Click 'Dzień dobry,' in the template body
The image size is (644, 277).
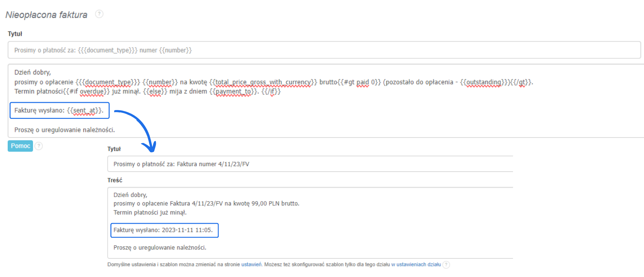click(32, 72)
